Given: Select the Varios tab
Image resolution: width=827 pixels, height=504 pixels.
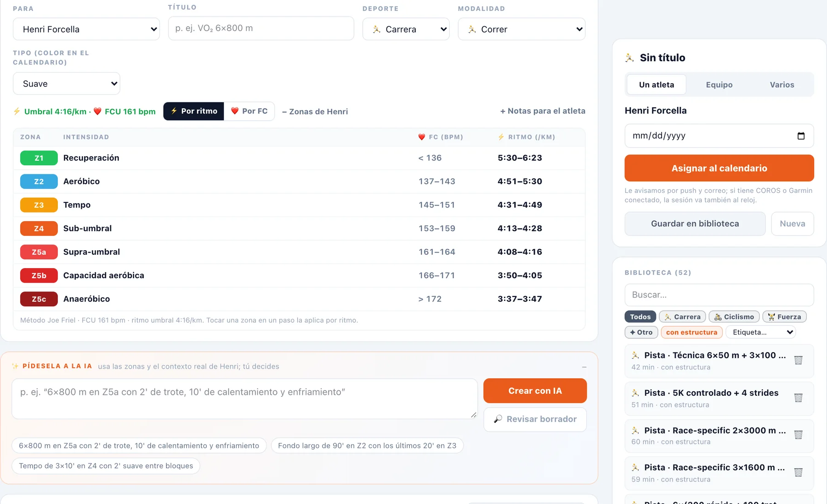Looking at the screenshot, I should pos(782,85).
